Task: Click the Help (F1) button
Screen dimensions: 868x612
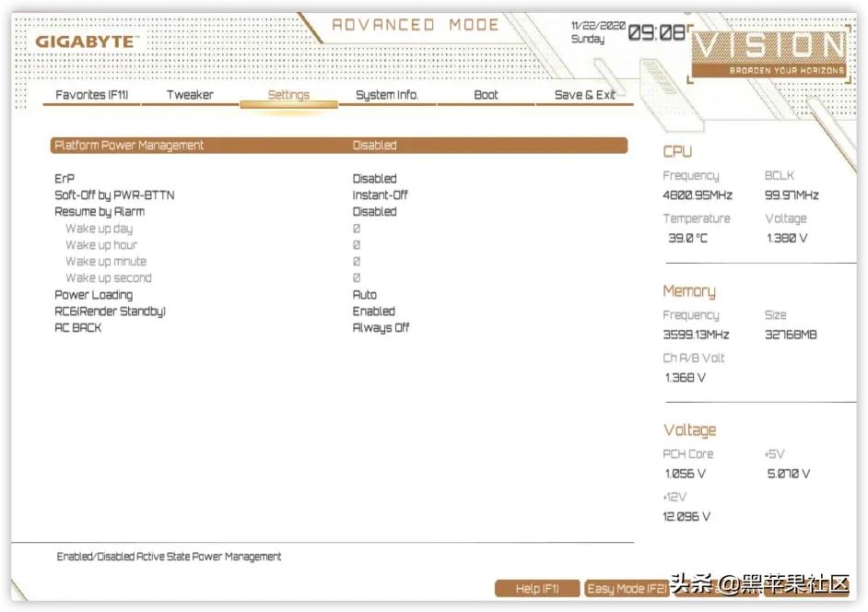Action: pyautogui.click(x=536, y=588)
